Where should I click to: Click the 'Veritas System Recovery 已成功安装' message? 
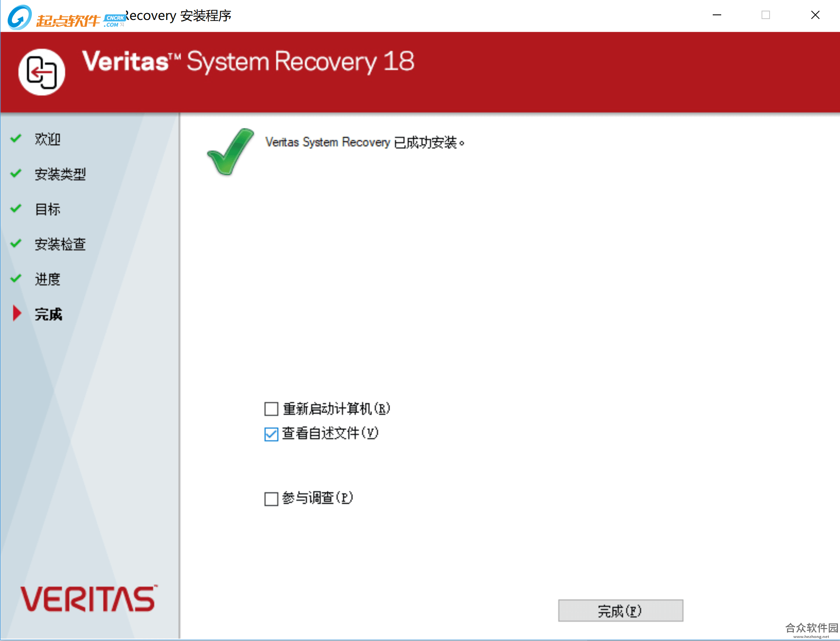click(x=365, y=142)
